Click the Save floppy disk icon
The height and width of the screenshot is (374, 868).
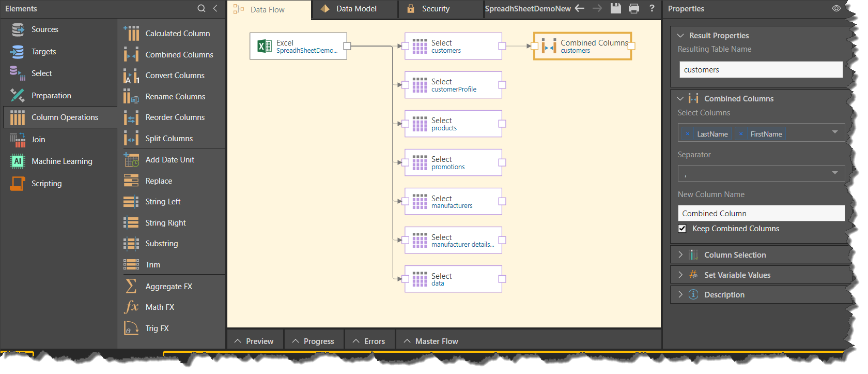coord(615,8)
